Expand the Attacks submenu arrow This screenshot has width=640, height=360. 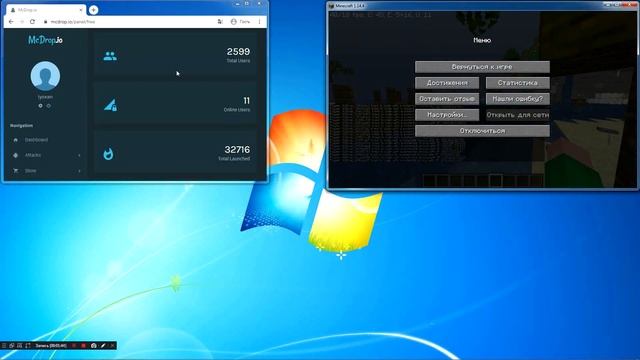pyautogui.click(x=79, y=156)
